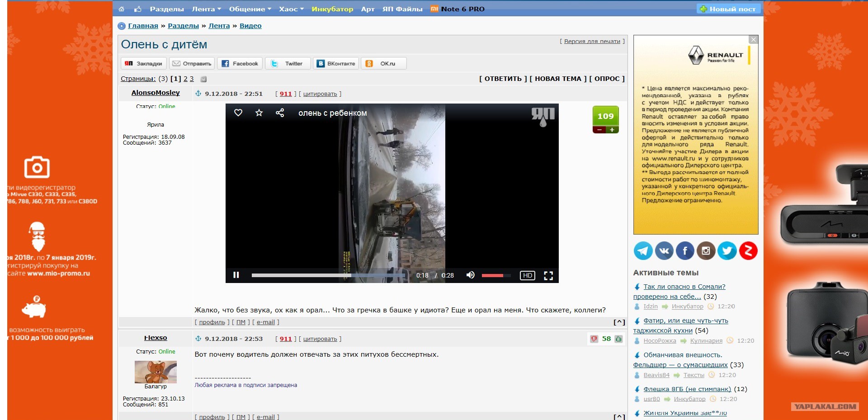The width and height of the screenshot is (868, 420).
Task: Open the topic 'Флешка 8ГБ (не стимпанк)'
Action: (x=687, y=389)
